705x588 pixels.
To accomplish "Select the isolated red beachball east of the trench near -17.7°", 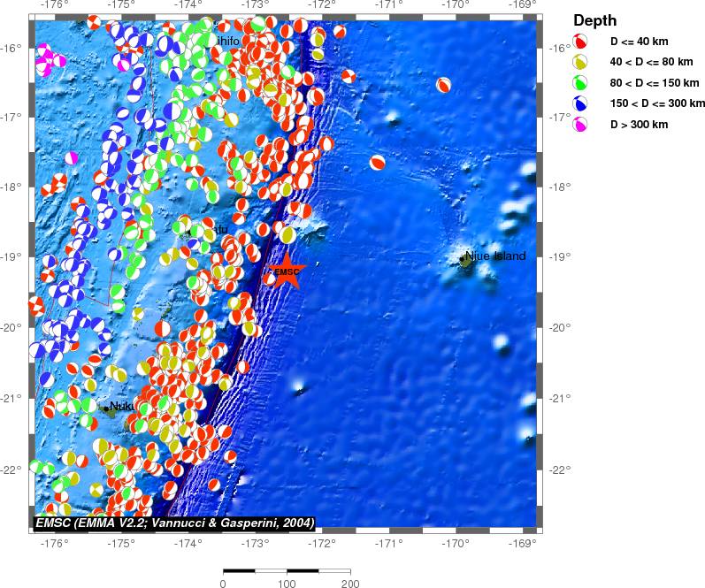I will point(378,163).
